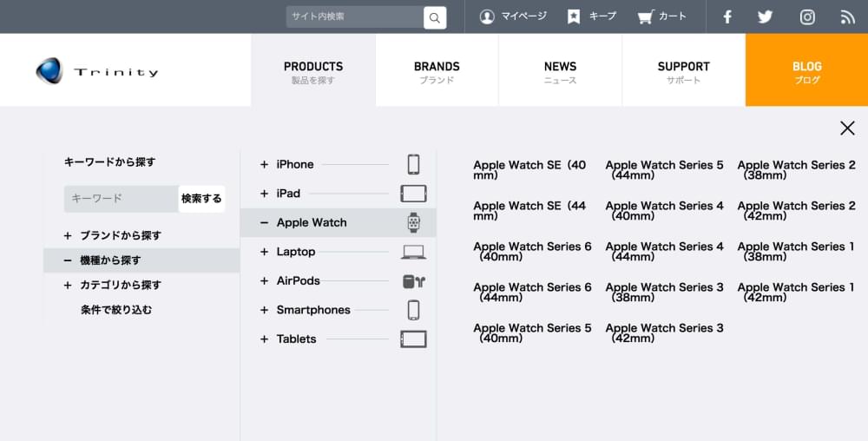Screen dimensions: 868x441
Task: Open the shopping cart (カート)
Action: (661, 16)
